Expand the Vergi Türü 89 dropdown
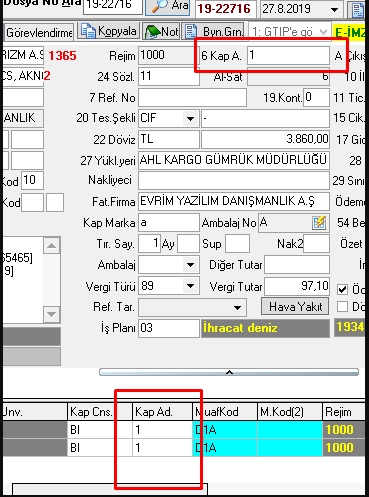Image resolution: width=369 pixels, height=497 pixels. pyautogui.click(x=191, y=286)
